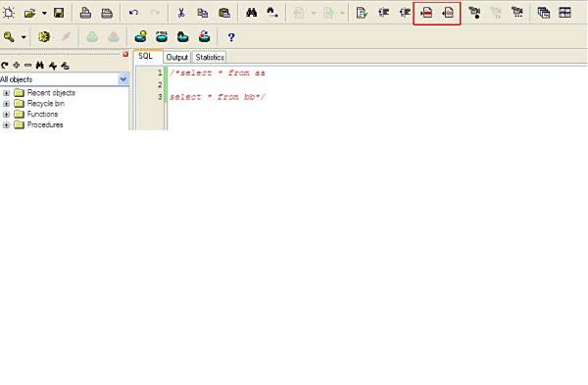Open Help with the question mark icon
This screenshot has height=385, width=588.
(231, 37)
